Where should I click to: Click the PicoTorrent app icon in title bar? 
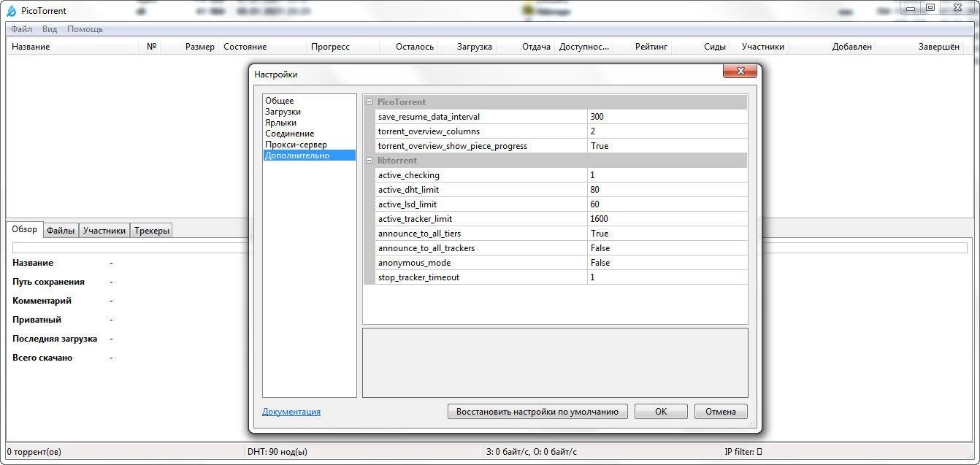11,11
